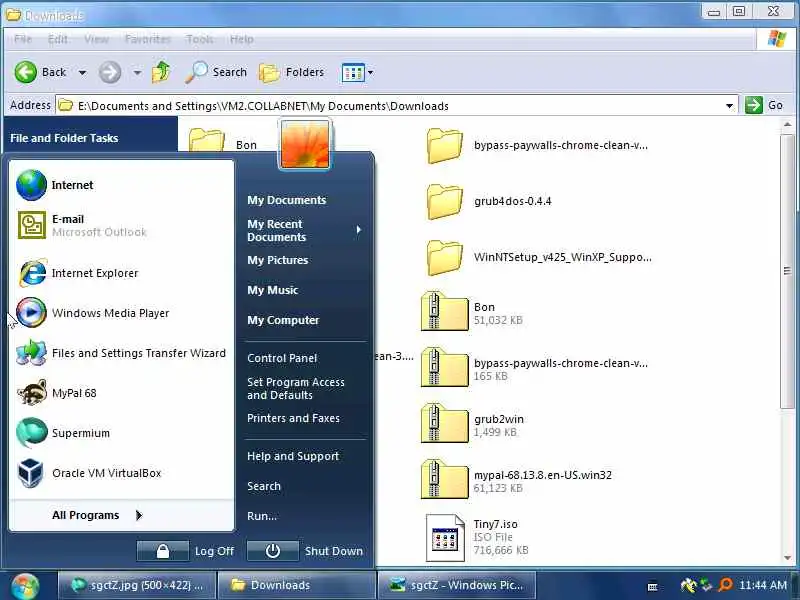Viewport: 800px width, 600px height.
Task: Click the orange search tray icon
Action: pyautogui.click(x=725, y=585)
